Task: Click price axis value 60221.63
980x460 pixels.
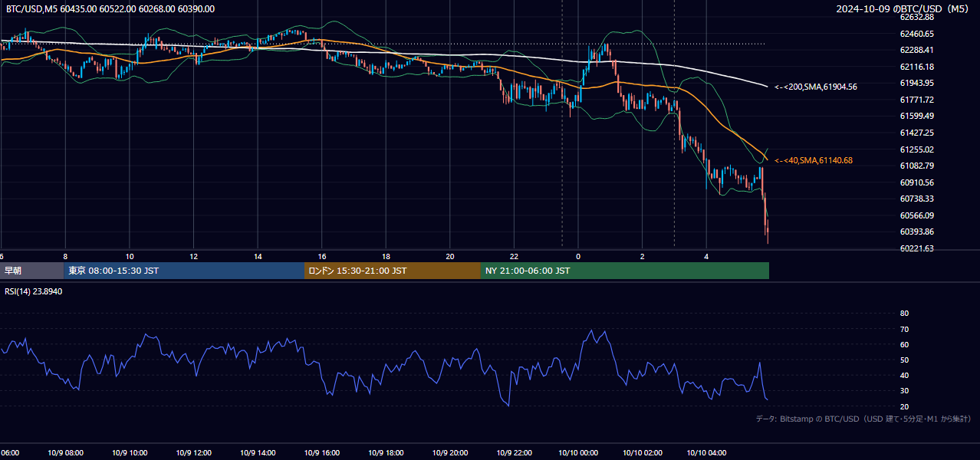Action: [916, 248]
